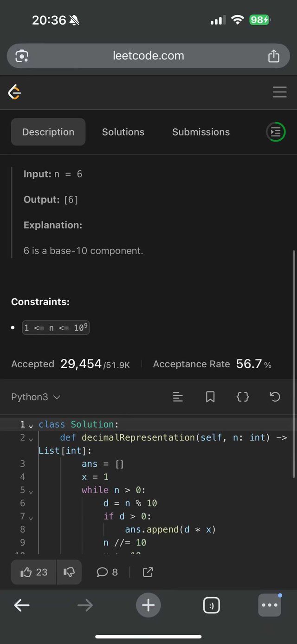Image resolution: width=297 pixels, height=644 pixels.
Task: Like the problem with thumbs up
Action: pos(34,572)
